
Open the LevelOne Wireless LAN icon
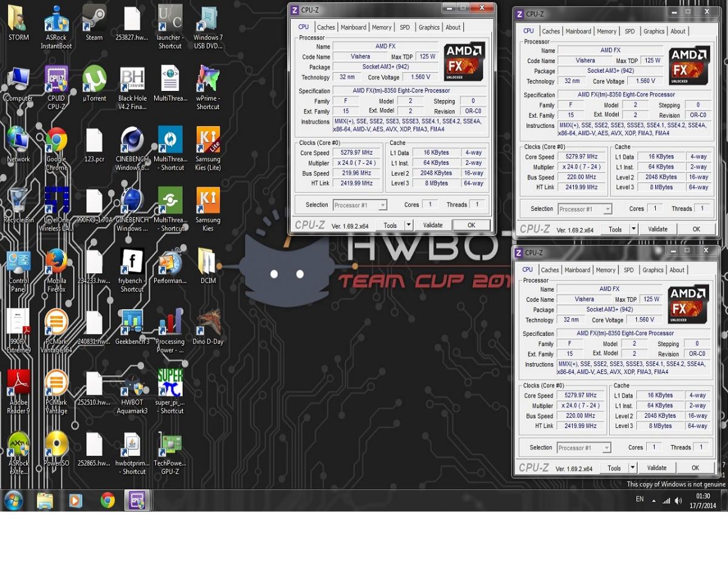[56, 210]
